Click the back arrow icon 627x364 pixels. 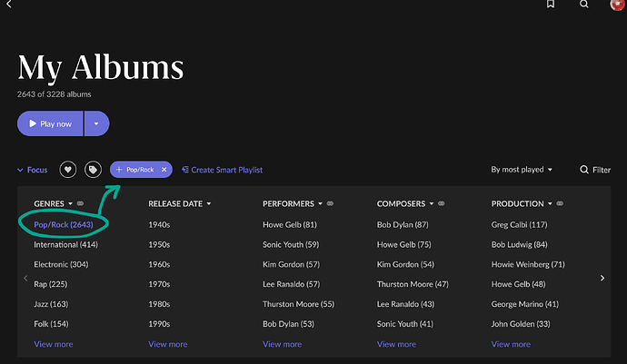coord(9,4)
